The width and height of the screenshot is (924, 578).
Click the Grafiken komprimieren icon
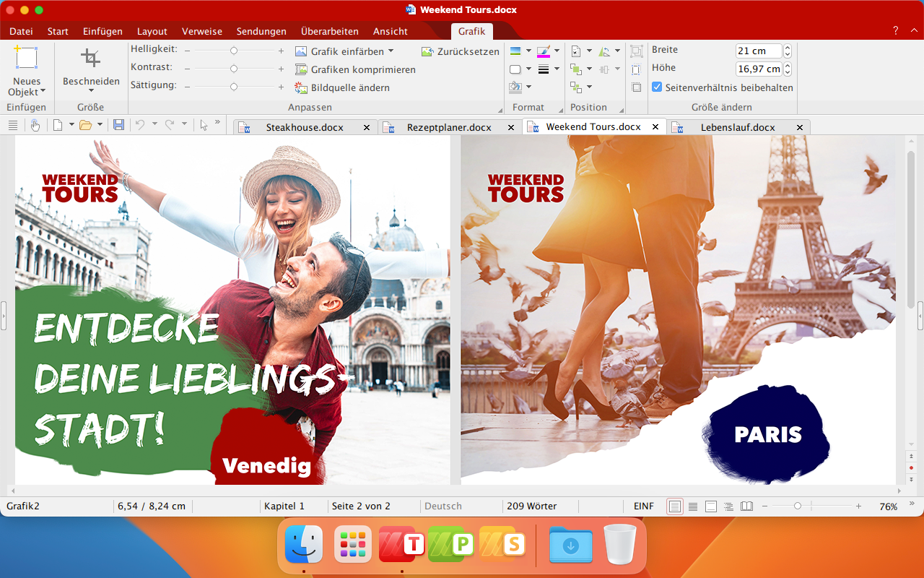pyautogui.click(x=302, y=70)
